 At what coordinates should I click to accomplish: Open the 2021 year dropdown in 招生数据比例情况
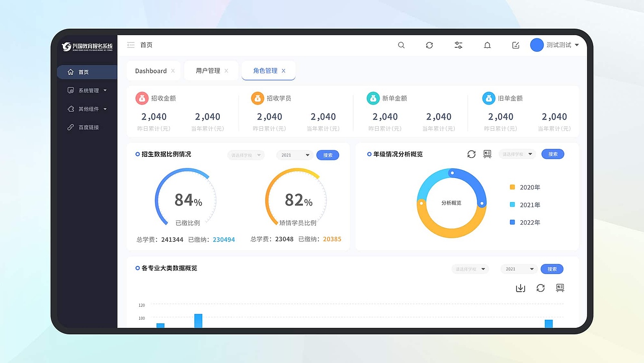295,155
